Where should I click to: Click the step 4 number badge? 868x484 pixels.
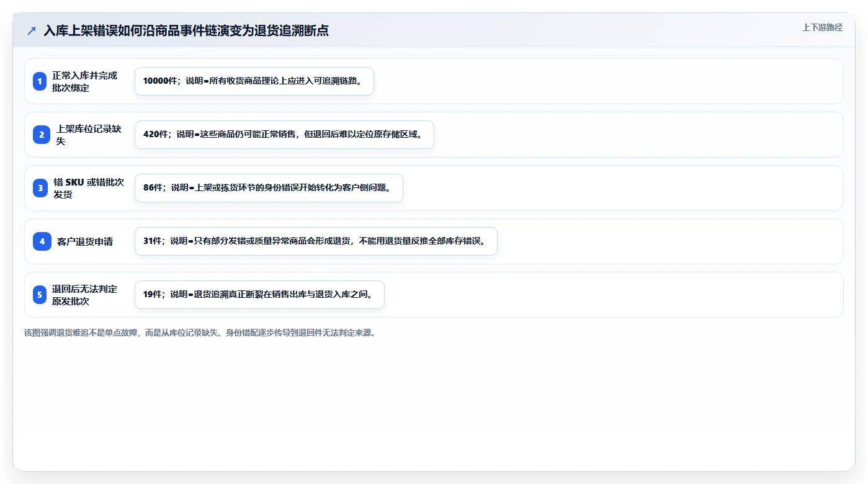(x=42, y=241)
